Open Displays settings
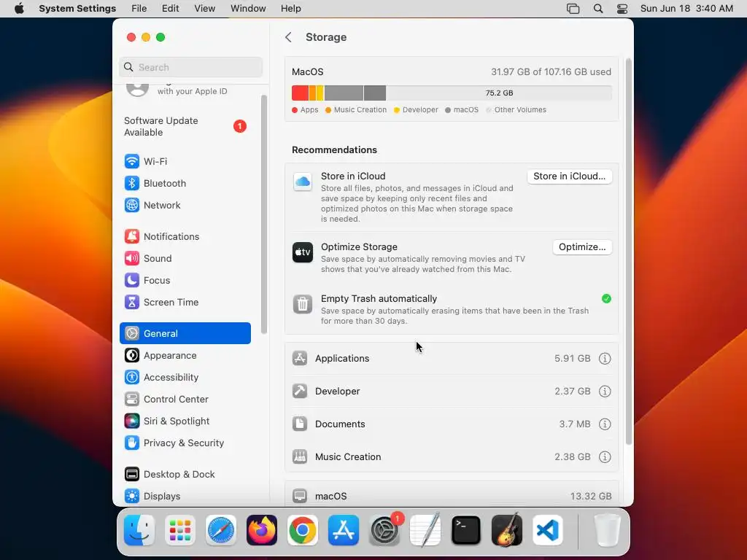 (185, 496)
